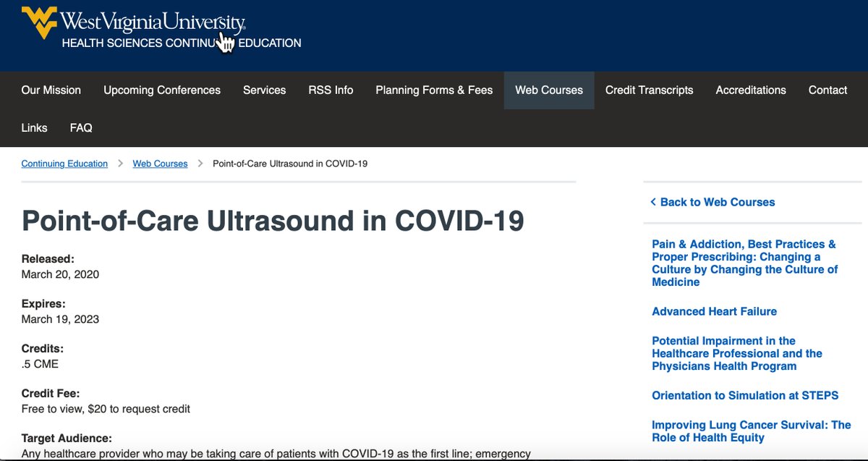Viewport: 868px width, 461px height.
Task: Select the Web Courses nav tab
Action: (549, 90)
